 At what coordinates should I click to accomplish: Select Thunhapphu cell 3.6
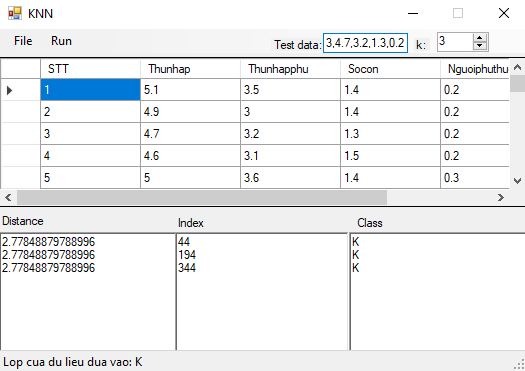click(x=290, y=177)
